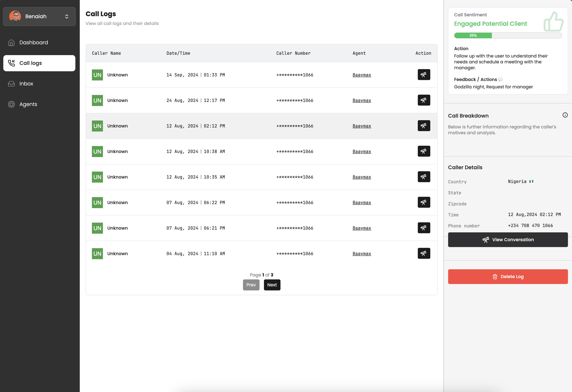Go to the Inbox section

coord(26,84)
